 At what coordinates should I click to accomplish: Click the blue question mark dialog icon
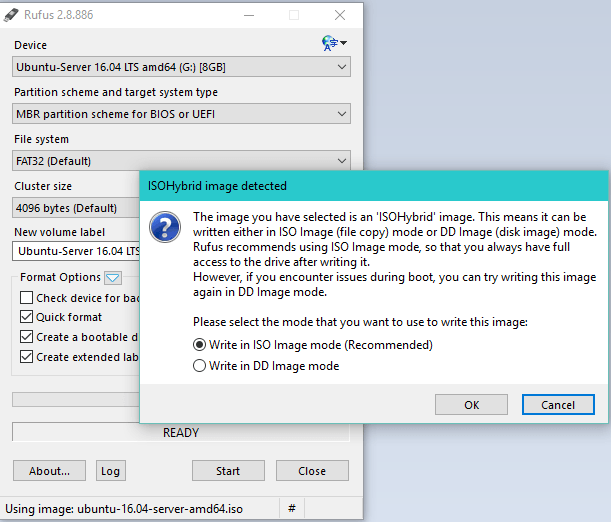tap(165, 227)
